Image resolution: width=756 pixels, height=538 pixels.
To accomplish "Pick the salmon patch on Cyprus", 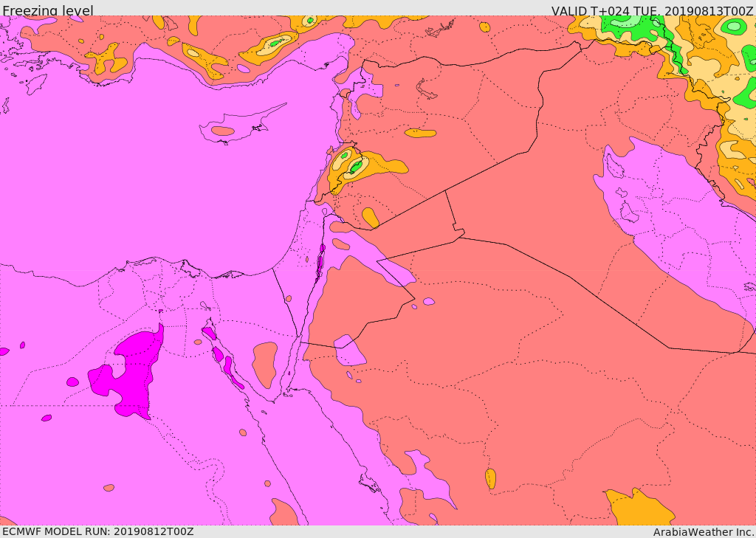I will (222, 131).
